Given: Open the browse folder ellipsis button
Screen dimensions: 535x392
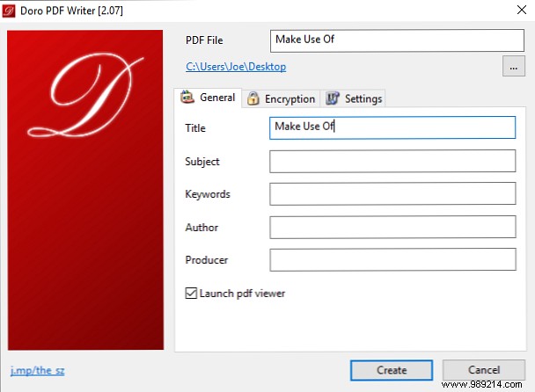Looking at the screenshot, I should click(x=514, y=67).
